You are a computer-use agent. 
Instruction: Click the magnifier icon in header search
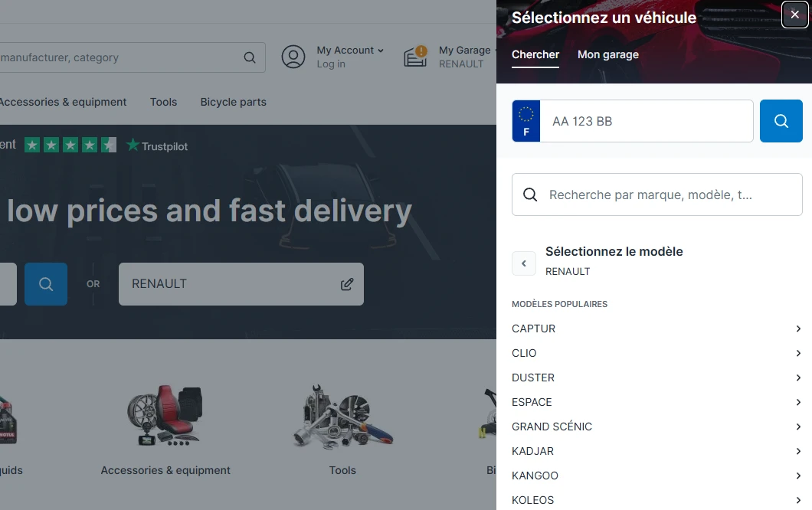[250, 57]
